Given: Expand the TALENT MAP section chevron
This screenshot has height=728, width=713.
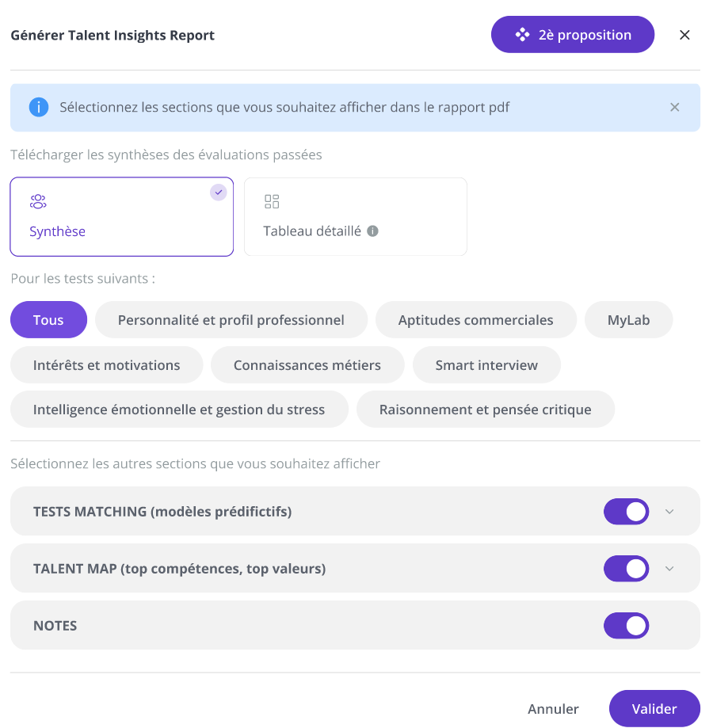Looking at the screenshot, I should tap(669, 569).
